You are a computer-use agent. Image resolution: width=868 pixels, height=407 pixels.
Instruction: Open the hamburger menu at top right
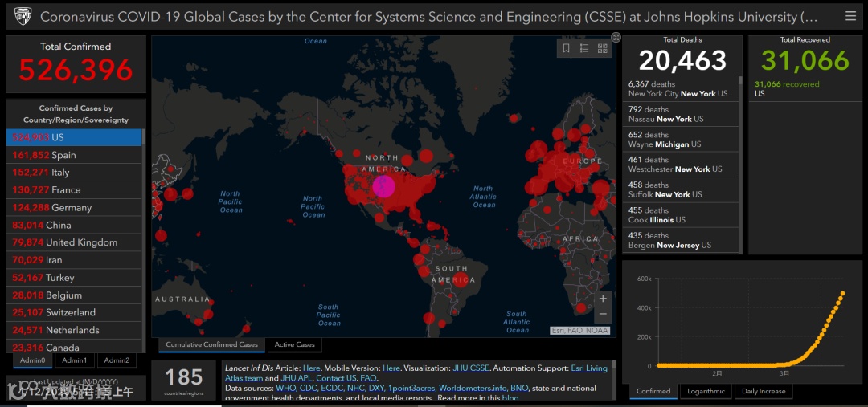click(850, 16)
